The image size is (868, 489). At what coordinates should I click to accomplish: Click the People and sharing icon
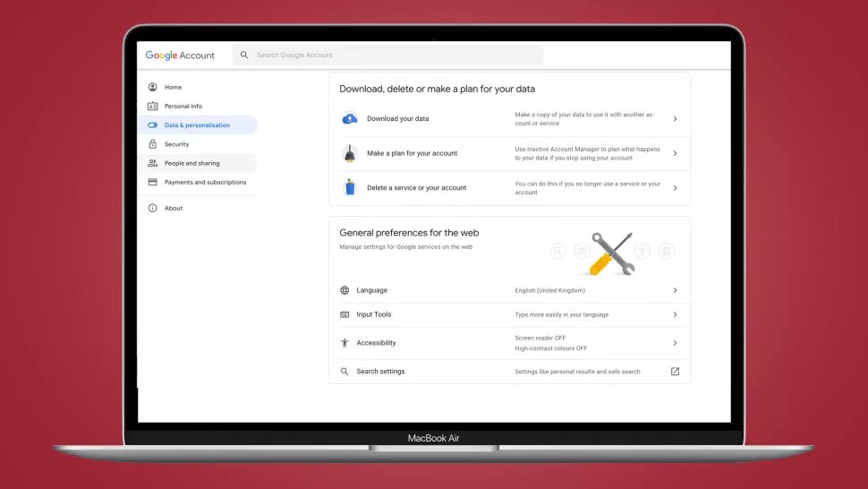click(153, 163)
